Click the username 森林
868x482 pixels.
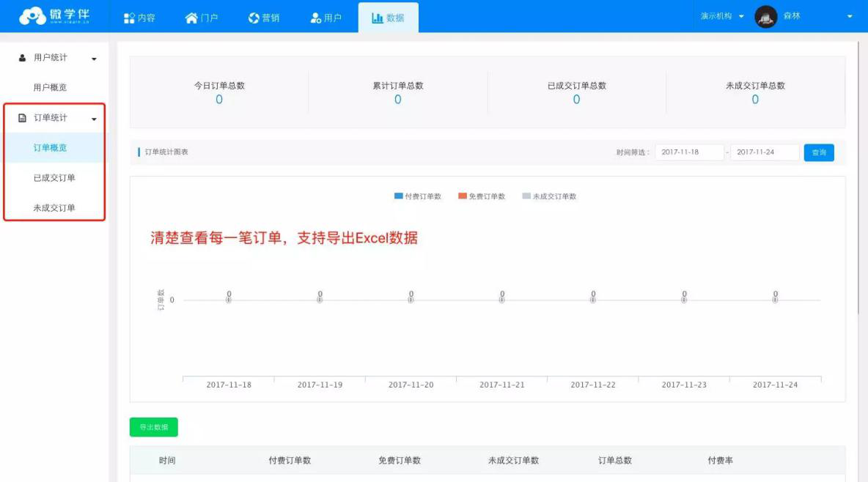(x=792, y=16)
